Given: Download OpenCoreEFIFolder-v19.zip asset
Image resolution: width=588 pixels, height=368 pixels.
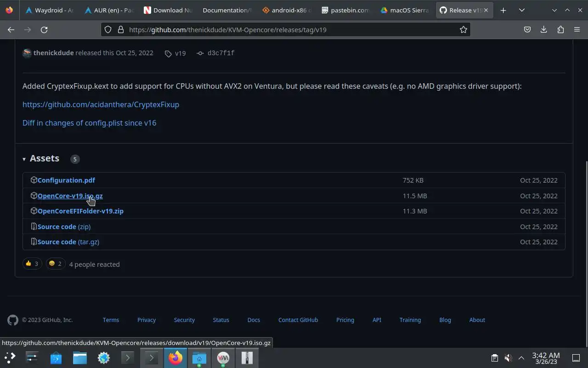Looking at the screenshot, I should (x=80, y=211).
